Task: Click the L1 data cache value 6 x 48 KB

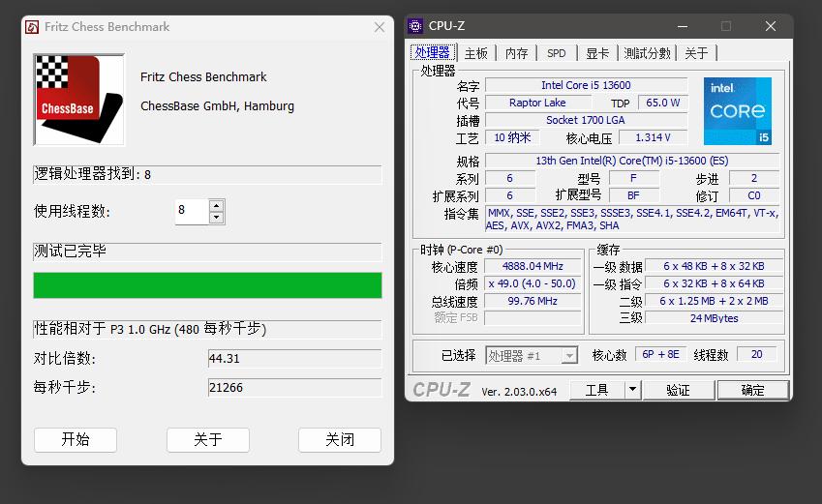Action: [714, 266]
